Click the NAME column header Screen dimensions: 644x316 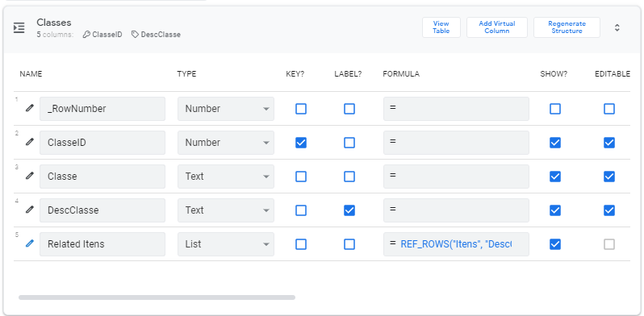pyautogui.click(x=31, y=74)
